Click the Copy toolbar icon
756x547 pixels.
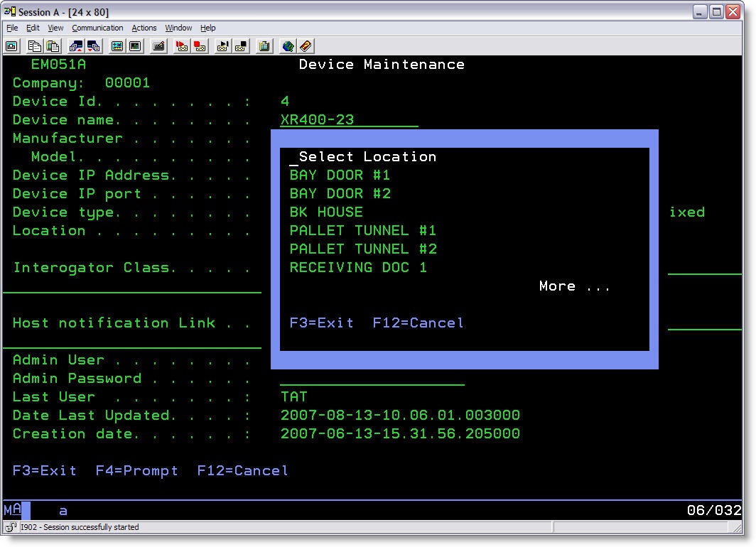pos(34,46)
